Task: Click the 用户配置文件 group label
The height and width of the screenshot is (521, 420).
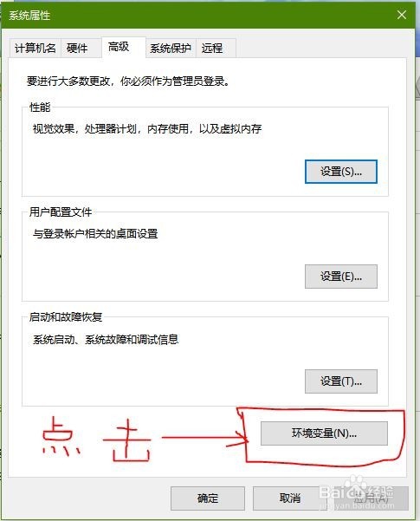Action: click(61, 212)
